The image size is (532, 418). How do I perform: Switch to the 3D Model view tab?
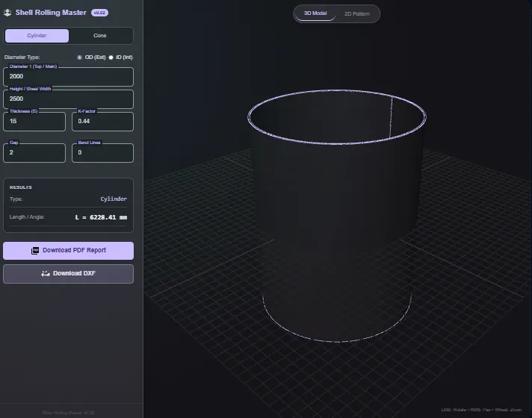coord(315,13)
